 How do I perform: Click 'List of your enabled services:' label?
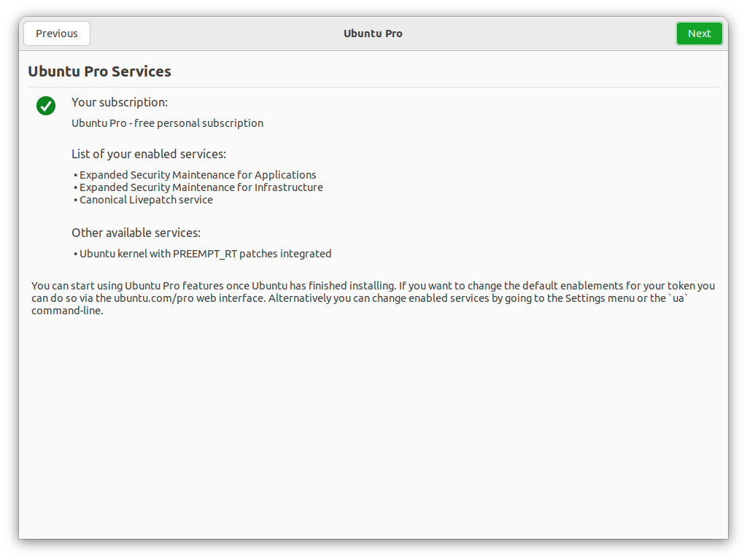(149, 155)
